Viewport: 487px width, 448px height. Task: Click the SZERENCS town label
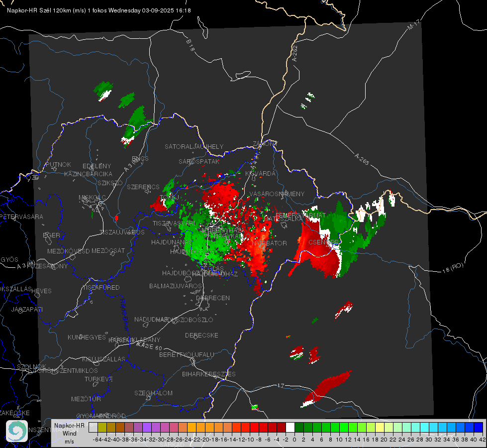(143, 187)
